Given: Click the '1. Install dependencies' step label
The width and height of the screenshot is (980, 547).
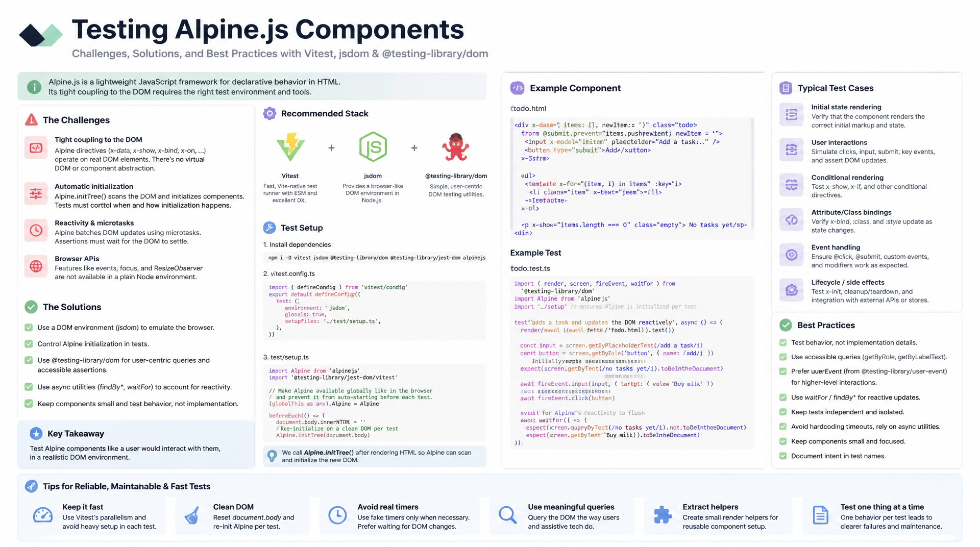Looking at the screenshot, I should tap(297, 244).
